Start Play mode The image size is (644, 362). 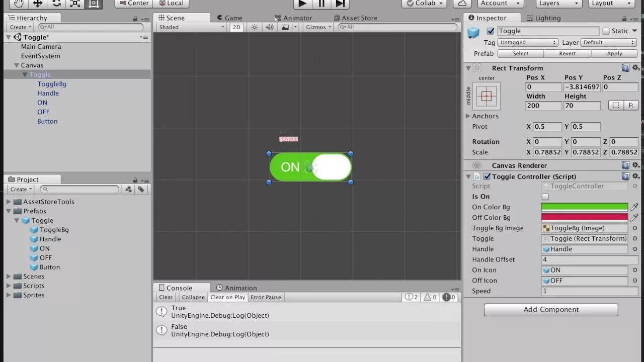coord(302,4)
